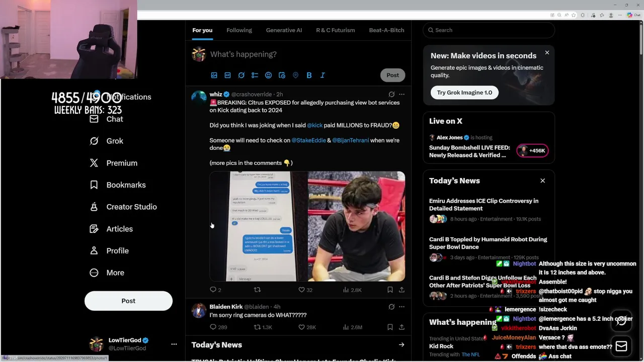Open more options on Blaiden Kirk's post
This screenshot has width=644, height=362.
[401, 306]
